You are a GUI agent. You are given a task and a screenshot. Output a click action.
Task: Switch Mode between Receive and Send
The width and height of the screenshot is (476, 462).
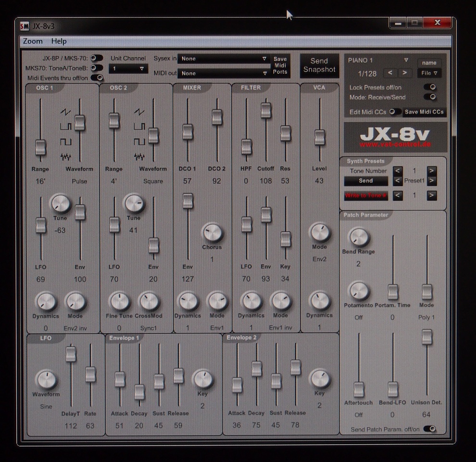(x=429, y=97)
